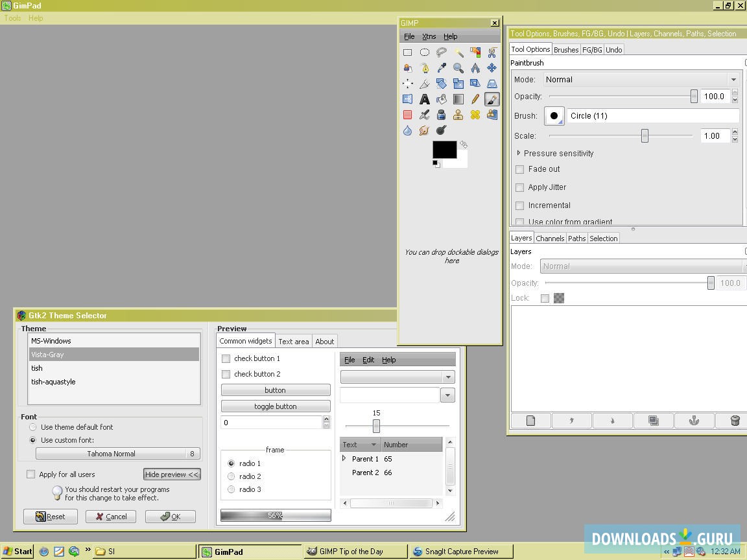Pick the Color Picker eyedropper tool
The image size is (747, 560).
coord(441,67)
